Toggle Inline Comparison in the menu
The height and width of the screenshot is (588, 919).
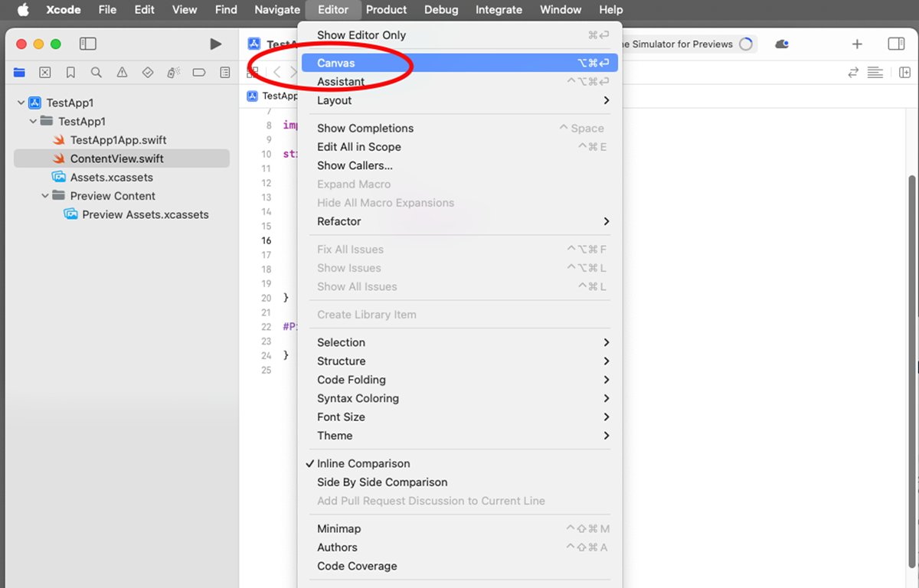(459, 464)
